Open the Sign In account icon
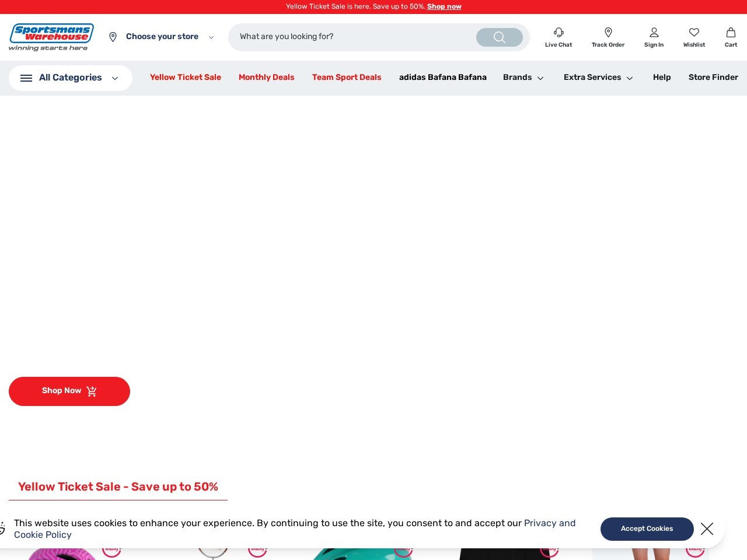Screen dimensions: 747x560 pos(654,33)
